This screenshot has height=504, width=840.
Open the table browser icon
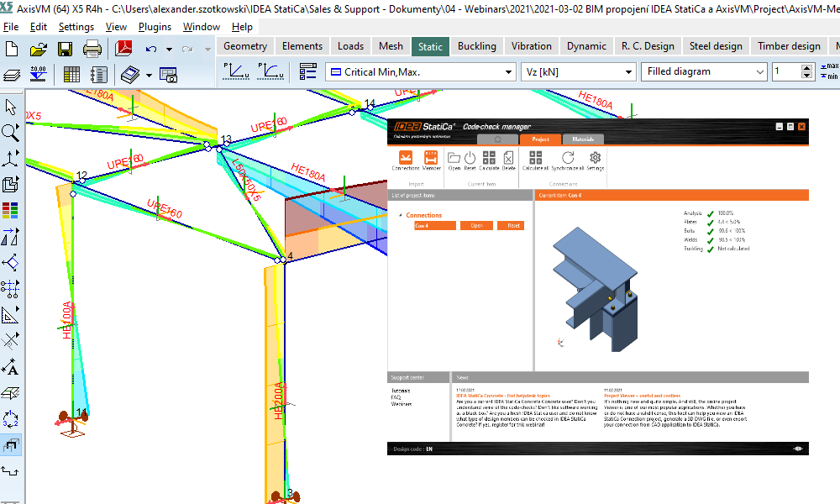(x=72, y=74)
